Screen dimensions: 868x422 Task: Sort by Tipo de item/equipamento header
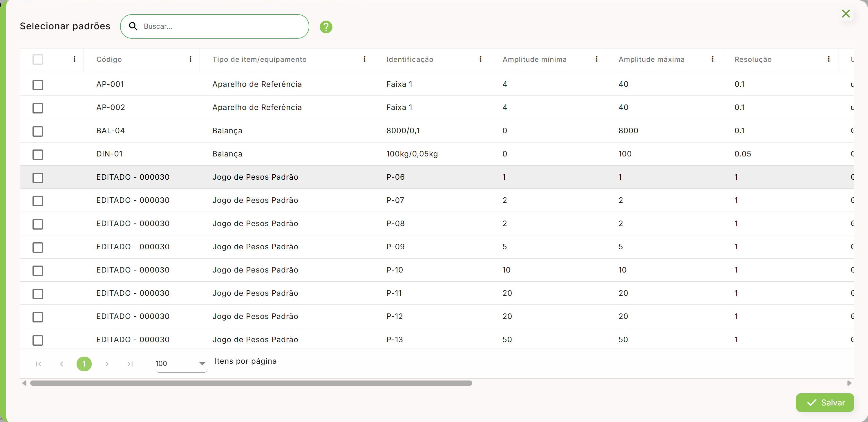coord(259,59)
